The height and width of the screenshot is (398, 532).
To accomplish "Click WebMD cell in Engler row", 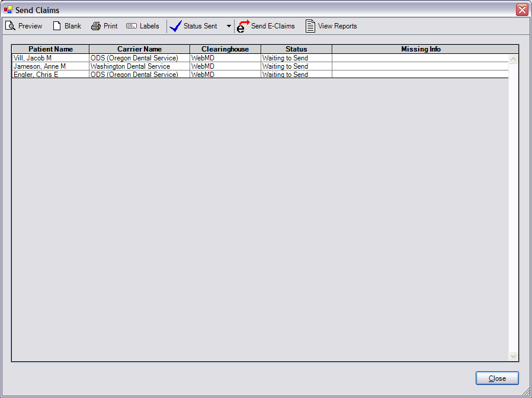I will pos(225,74).
